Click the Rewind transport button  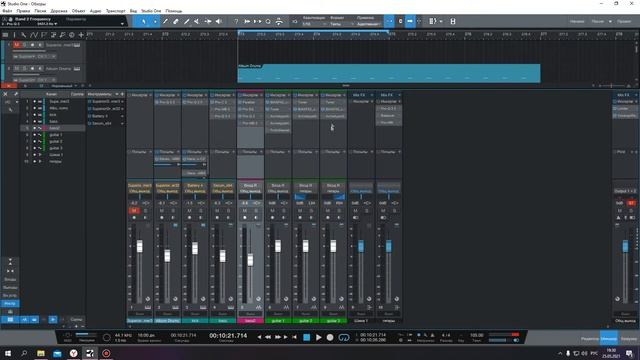click(x=268, y=337)
